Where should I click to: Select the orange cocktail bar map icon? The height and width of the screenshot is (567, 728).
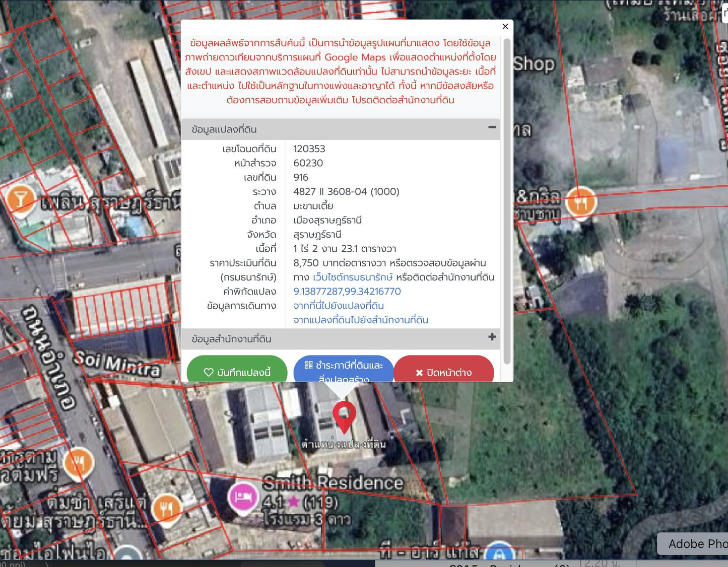[x=21, y=198]
